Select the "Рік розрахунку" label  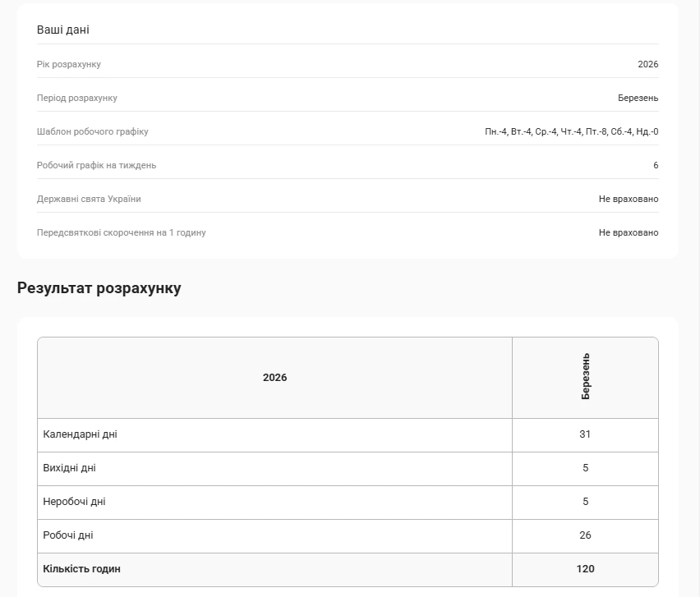[x=69, y=64]
